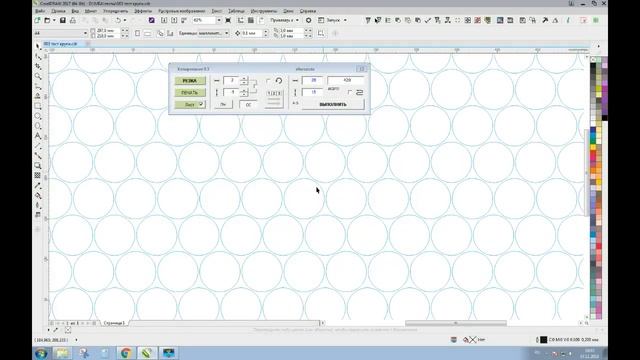Increase the horizontal count stepper in dialog
The image size is (640, 360).
pos(244,78)
